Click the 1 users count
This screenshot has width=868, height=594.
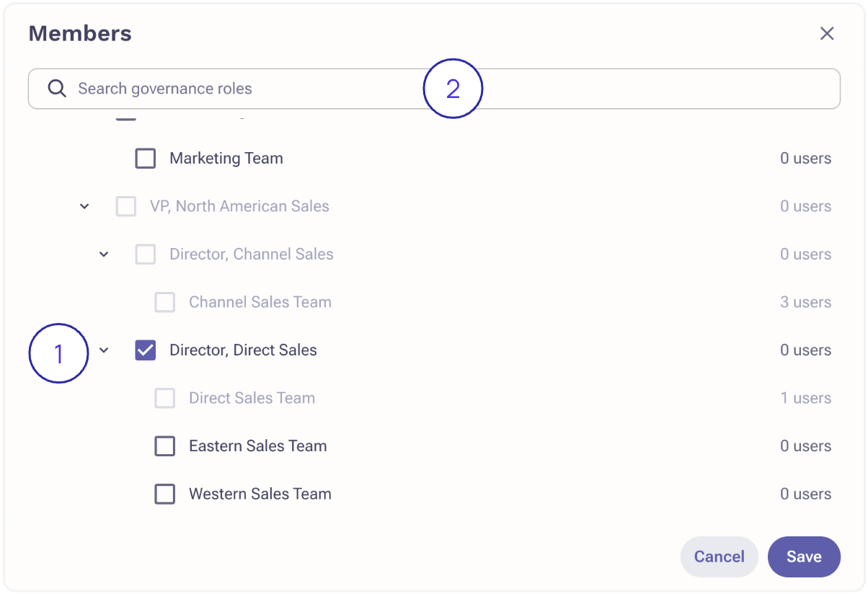coord(806,398)
